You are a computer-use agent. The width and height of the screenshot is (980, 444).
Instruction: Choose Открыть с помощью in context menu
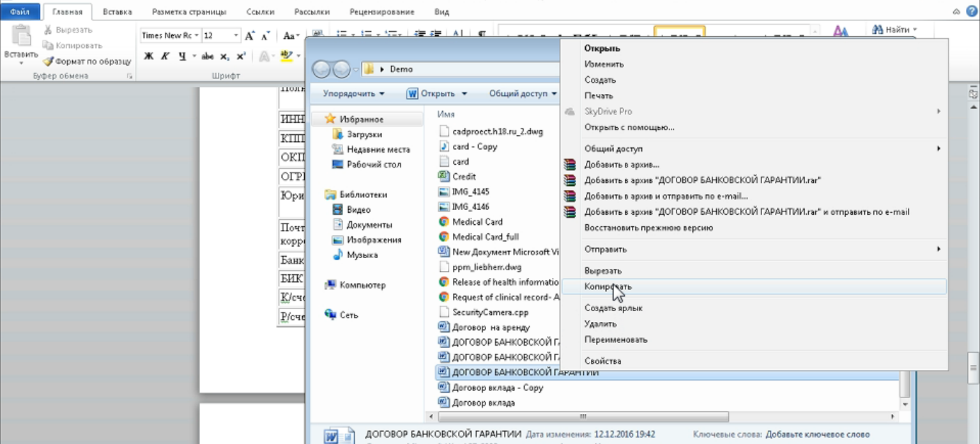click(x=754, y=127)
